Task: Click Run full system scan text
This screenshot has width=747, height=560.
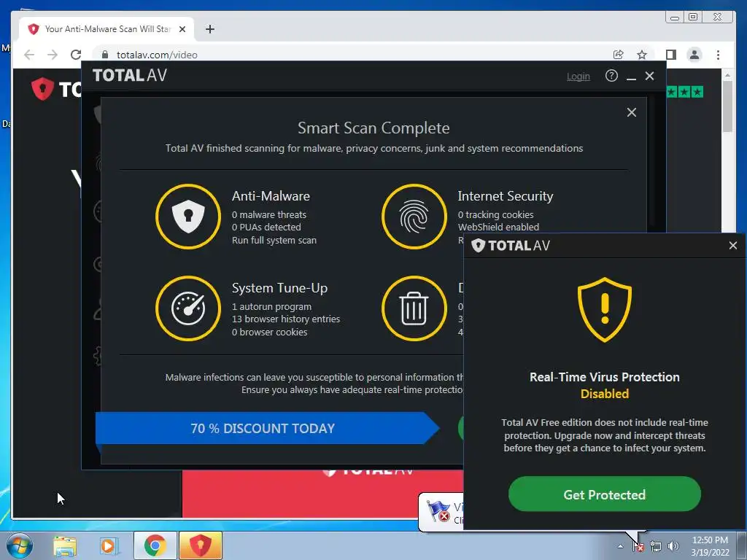Action: coord(274,241)
